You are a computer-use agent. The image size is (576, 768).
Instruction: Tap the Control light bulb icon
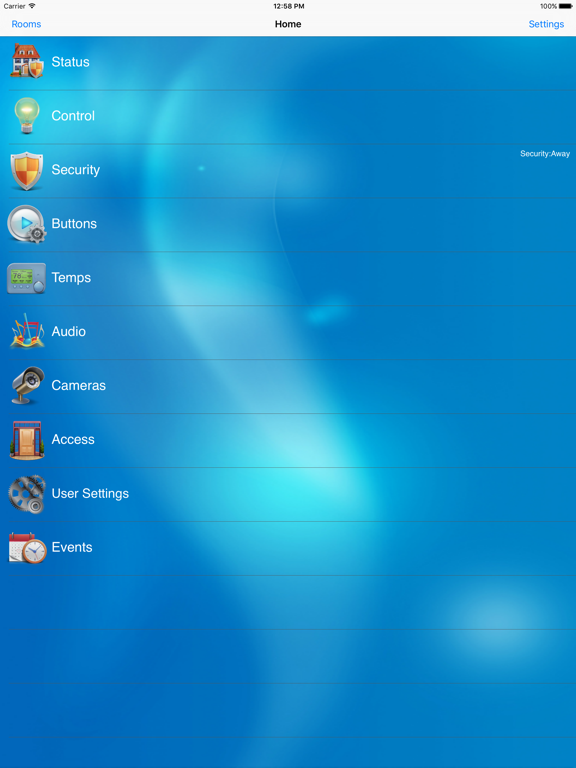pos(26,116)
